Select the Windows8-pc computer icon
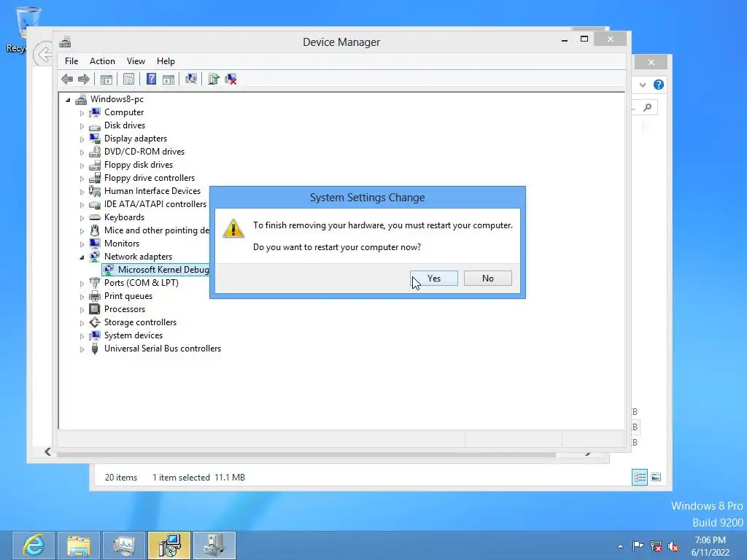Viewport: 747px width, 560px height. [82, 99]
